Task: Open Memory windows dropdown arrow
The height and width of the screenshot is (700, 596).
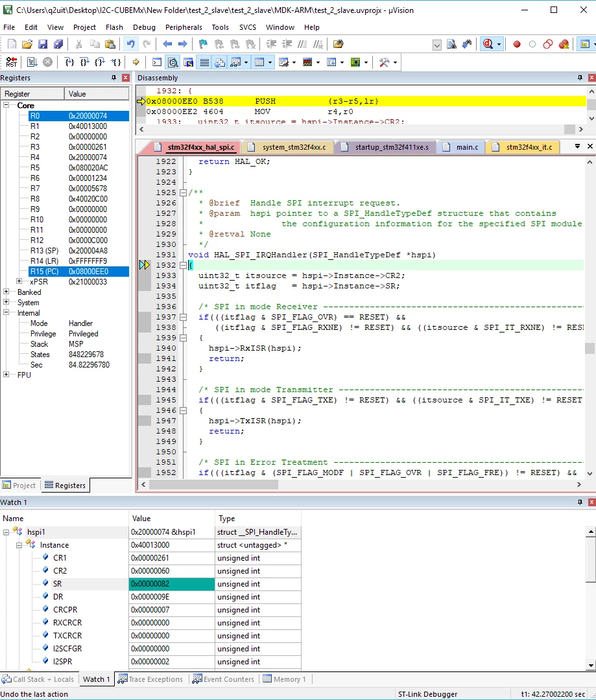Action: tap(270, 62)
